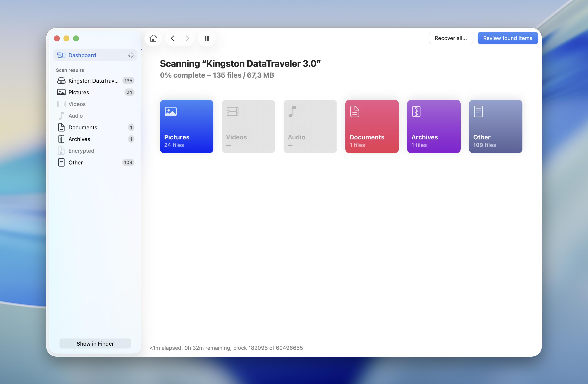Open the Archives 1 files card

point(434,126)
